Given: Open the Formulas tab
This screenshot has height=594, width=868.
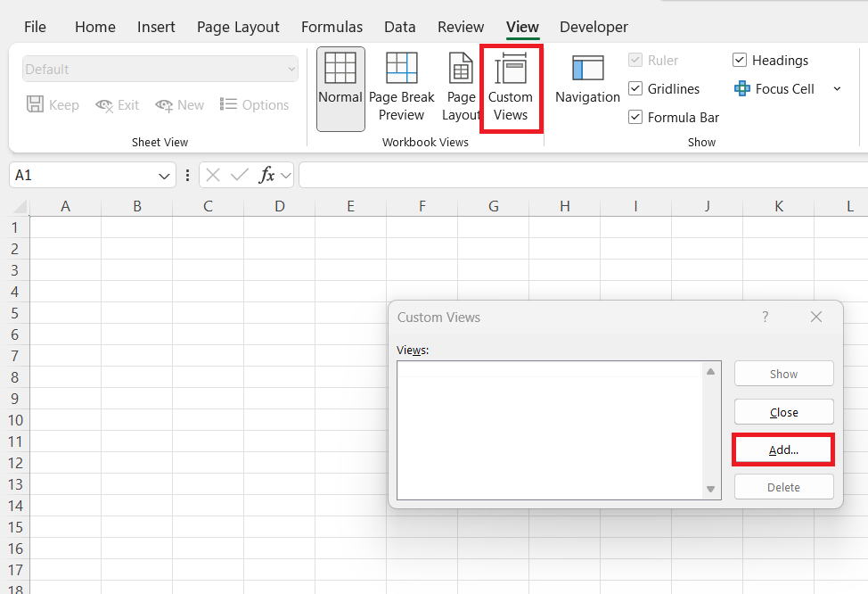Looking at the screenshot, I should 332,27.
